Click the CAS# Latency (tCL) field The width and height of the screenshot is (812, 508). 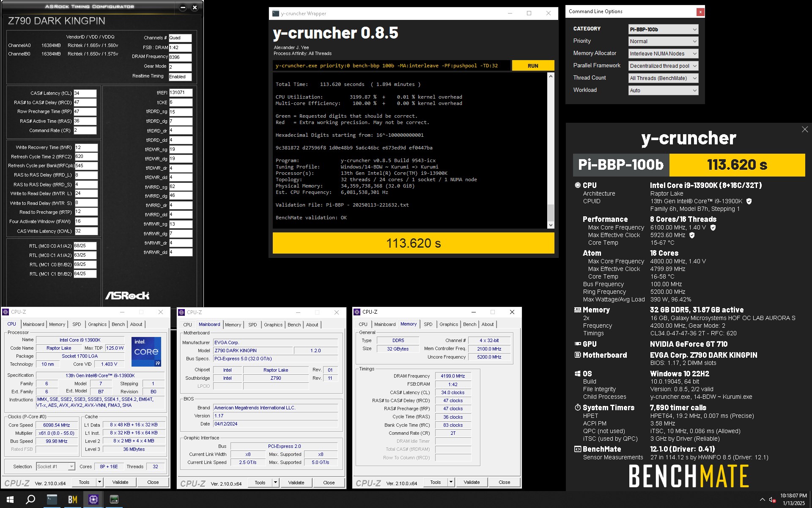pos(85,93)
